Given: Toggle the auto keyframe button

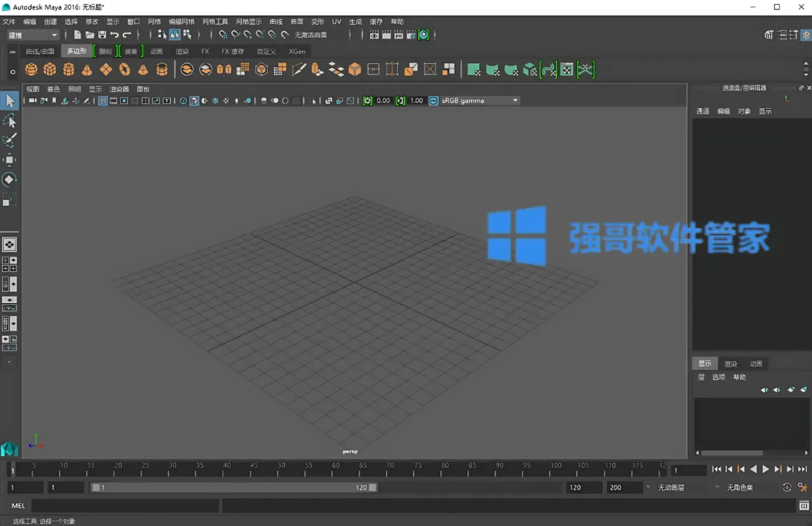Looking at the screenshot, I should coord(787,487).
